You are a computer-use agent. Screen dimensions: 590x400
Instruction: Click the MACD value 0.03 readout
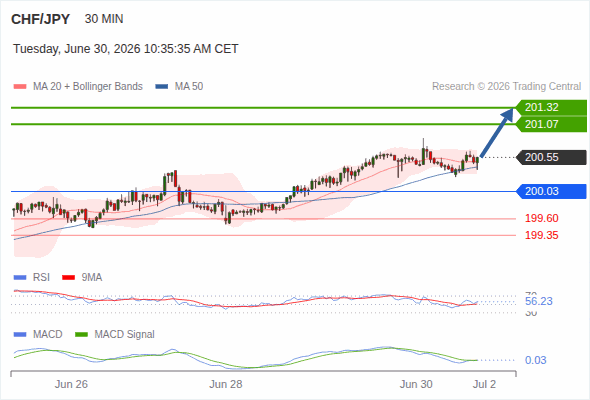(x=535, y=360)
